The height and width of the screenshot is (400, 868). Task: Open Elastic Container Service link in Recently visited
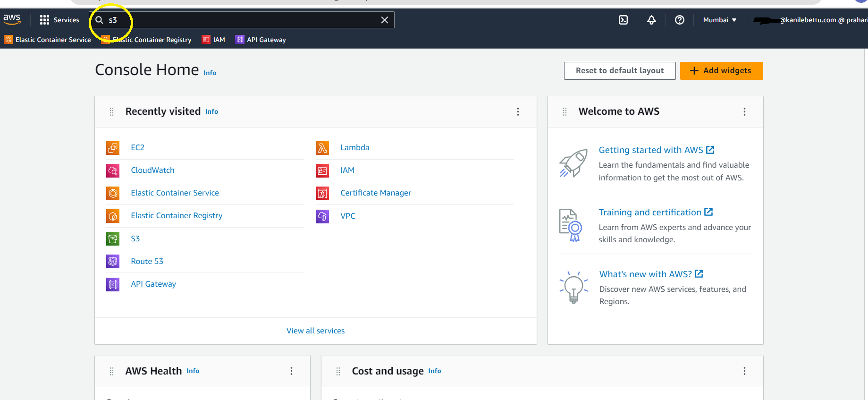point(175,193)
